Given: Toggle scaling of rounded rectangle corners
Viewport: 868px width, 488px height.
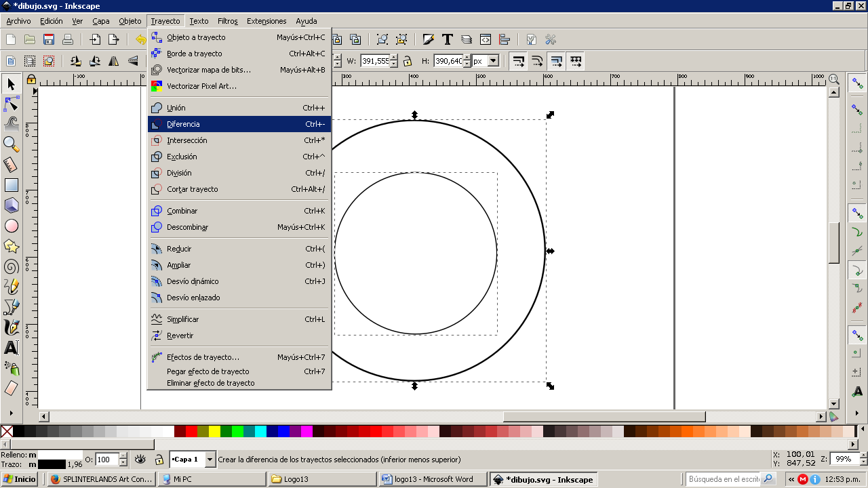Looking at the screenshot, I should [537, 61].
